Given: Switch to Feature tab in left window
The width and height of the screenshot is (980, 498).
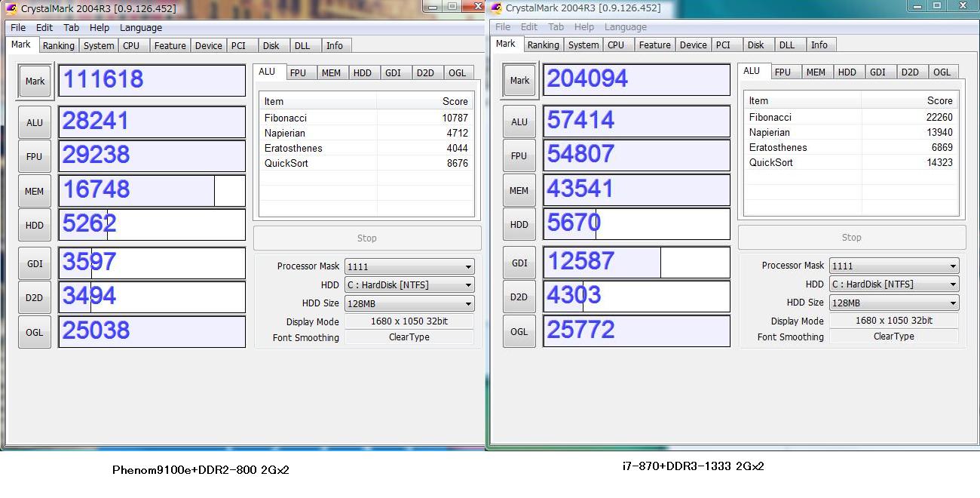Looking at the screenshot, I should click(170, 45).
